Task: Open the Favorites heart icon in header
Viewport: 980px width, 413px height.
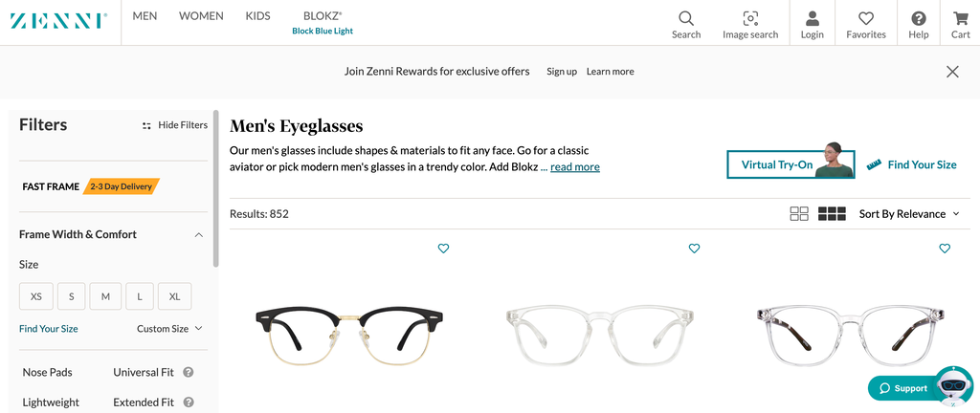Action: pos(865,19)
